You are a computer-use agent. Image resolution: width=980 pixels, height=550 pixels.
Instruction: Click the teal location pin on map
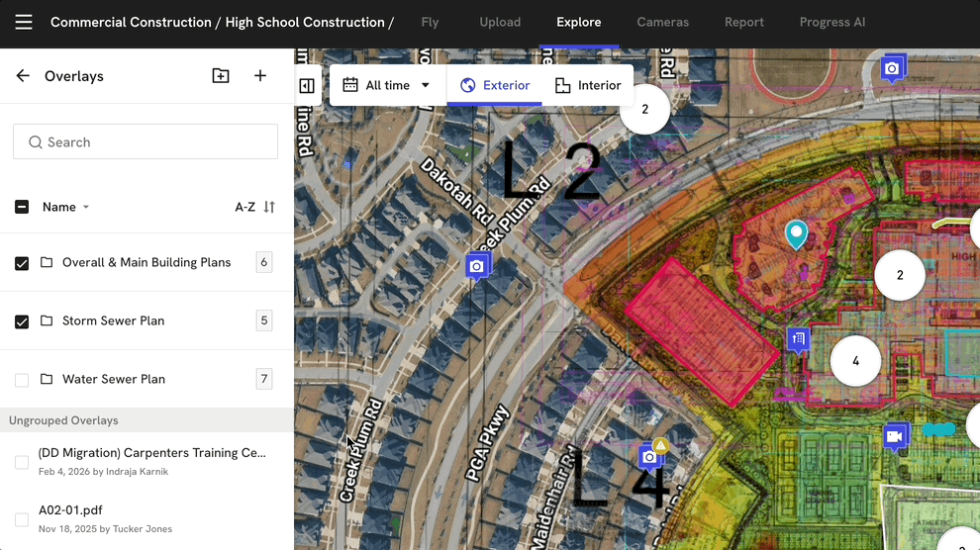point(796,234)
